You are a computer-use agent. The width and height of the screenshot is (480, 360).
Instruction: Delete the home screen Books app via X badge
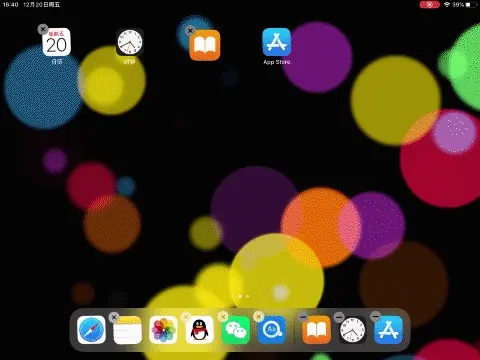(190, 31)
